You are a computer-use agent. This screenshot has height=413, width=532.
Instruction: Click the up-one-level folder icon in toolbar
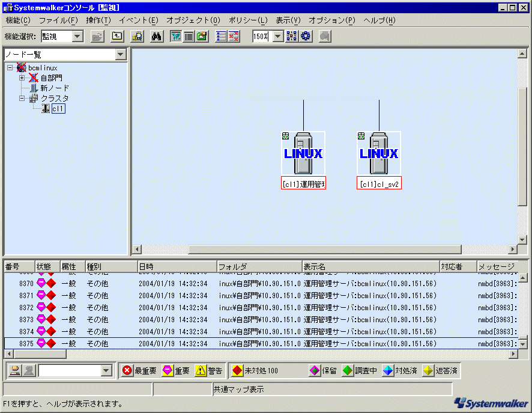click(x=117, y=37)
